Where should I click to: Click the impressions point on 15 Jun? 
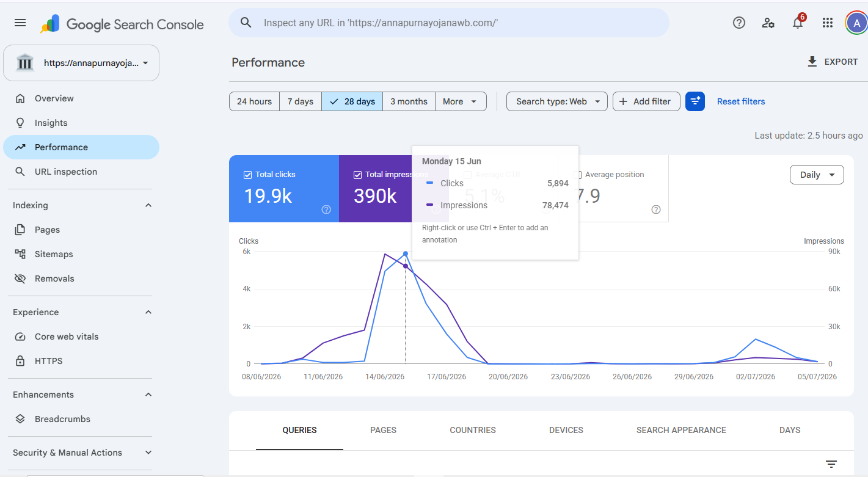[x=406, y=266]
